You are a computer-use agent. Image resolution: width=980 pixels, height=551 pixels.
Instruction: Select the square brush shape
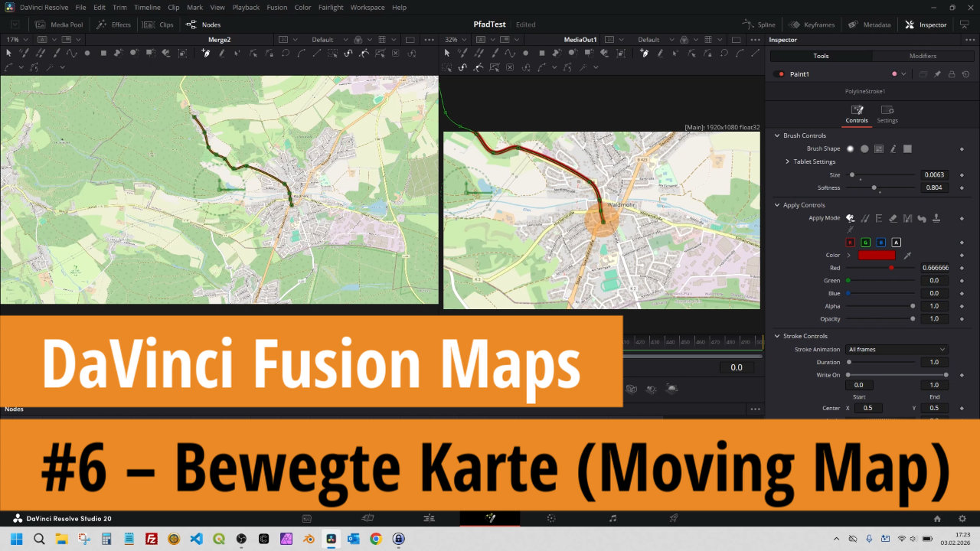click(x=907, y=148)
